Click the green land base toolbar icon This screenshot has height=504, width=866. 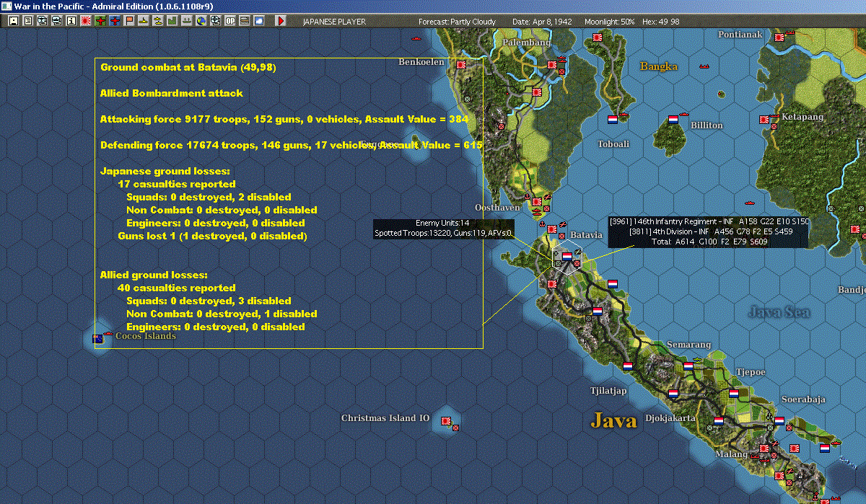(x=172, y=21)
